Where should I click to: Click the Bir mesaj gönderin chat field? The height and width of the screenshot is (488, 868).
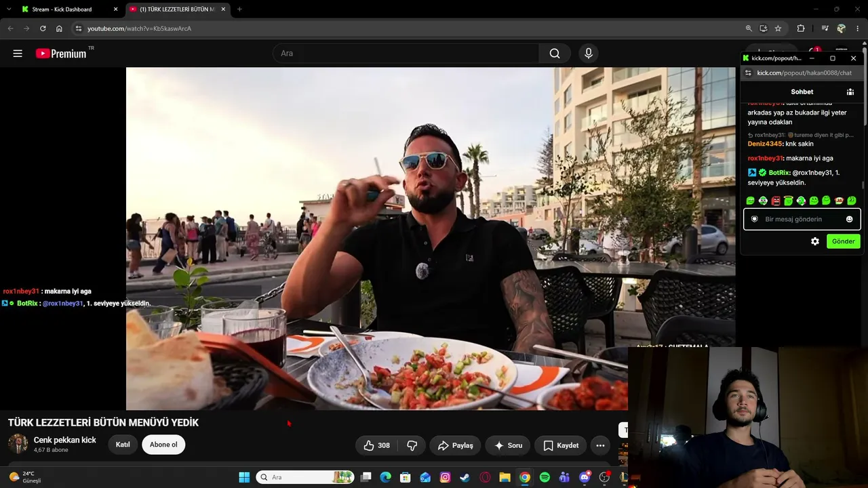[x=802, y=219]
